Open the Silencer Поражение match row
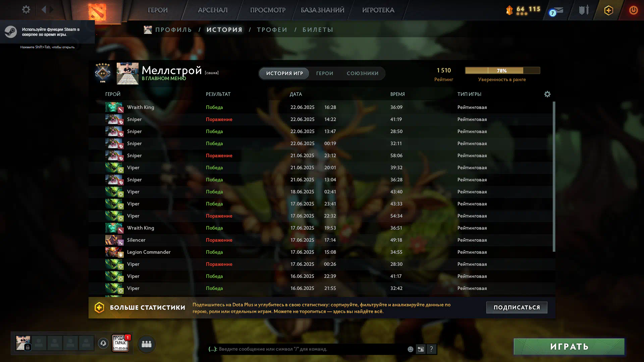644x362 pixels. click(x=320, y=240)
